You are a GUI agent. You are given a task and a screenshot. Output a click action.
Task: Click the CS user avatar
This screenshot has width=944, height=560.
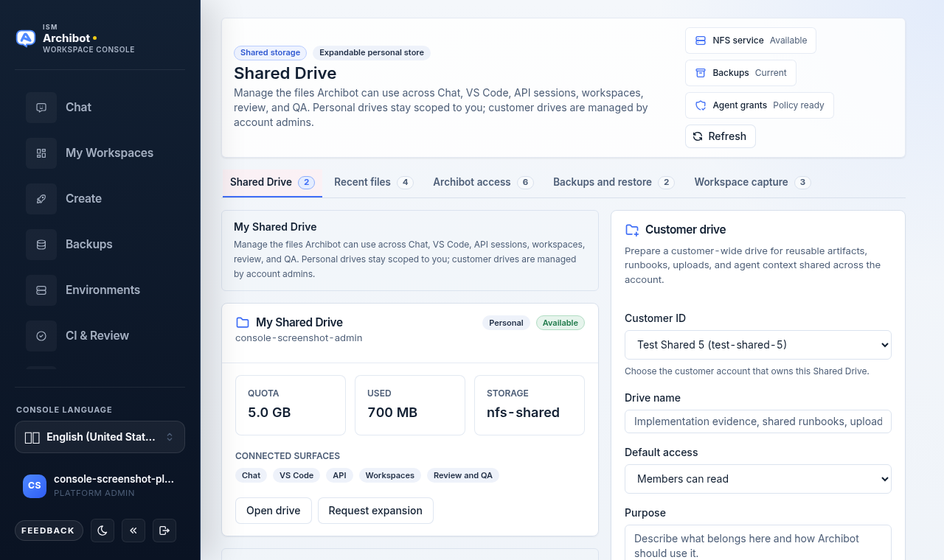pos(35,486)
